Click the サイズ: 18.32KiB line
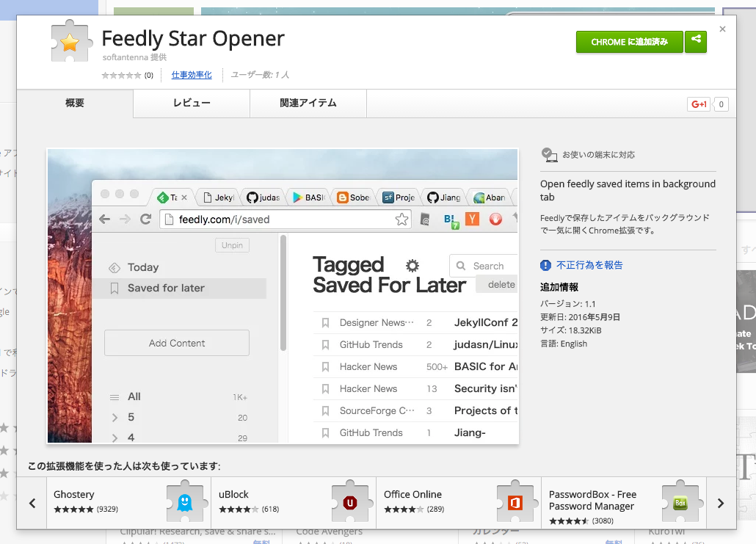This screenshot has width=756, height=544. (x=571, y=330)
